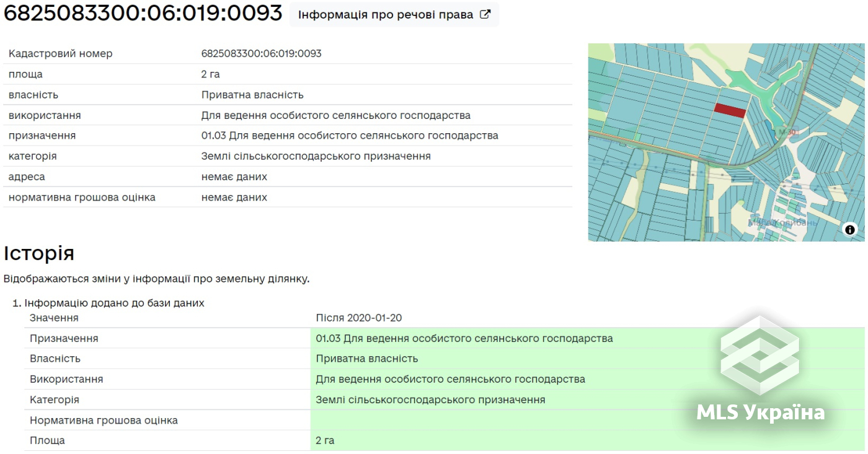
Task: Click the capitalized Площа label in history table
Action: pos(47,440)
